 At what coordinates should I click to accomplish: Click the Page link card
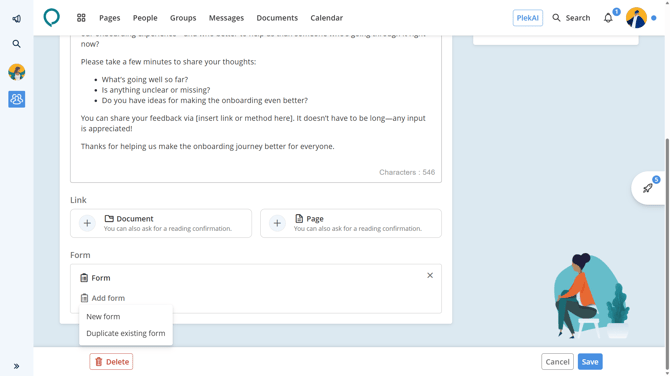pos(351,223)
